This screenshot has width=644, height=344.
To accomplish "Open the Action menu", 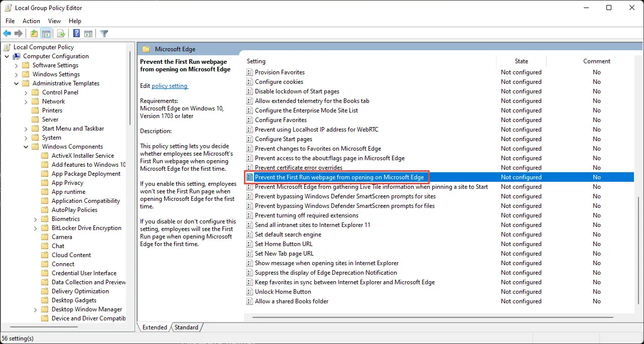I will coord(31,21).
